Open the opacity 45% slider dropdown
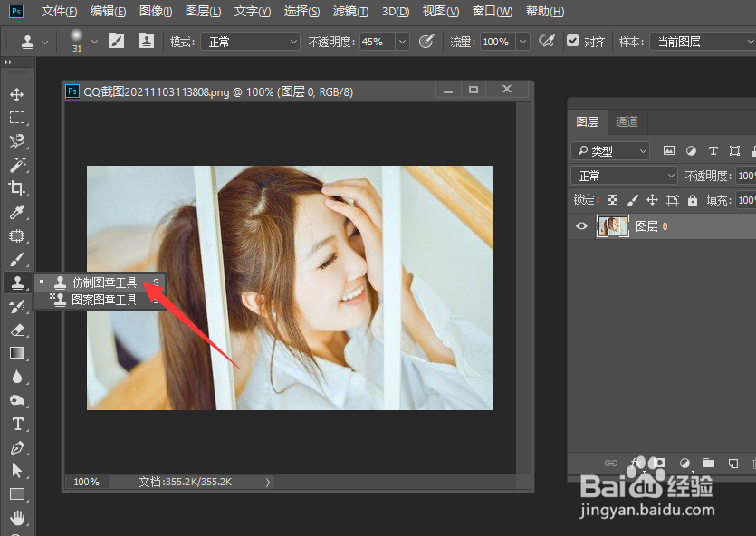This screenshot has height=536, width=756. tap(403, 42)
